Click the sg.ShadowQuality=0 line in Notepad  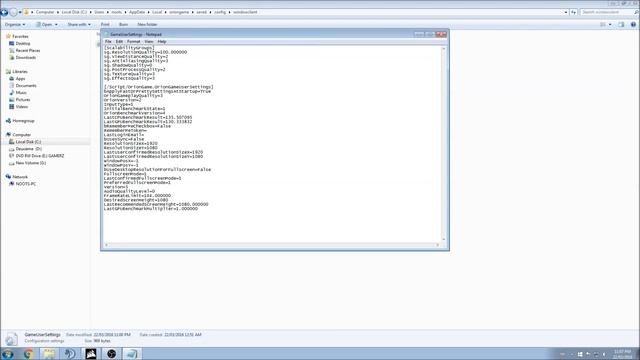(x=128, y=65)
